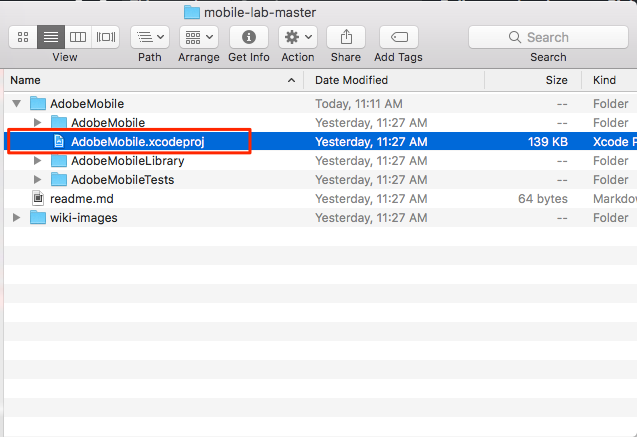Click the nested AdobeMobile folder icon

coord(59,122)
